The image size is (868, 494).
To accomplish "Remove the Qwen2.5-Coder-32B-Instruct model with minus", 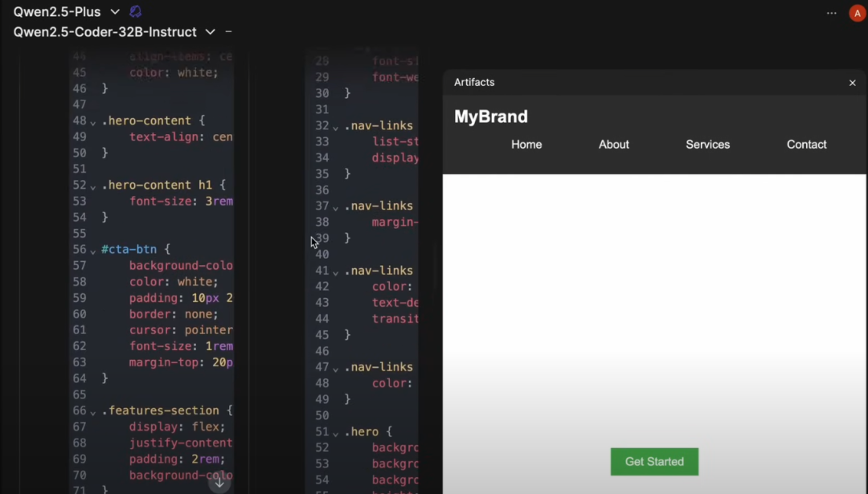I will (229, 32).
